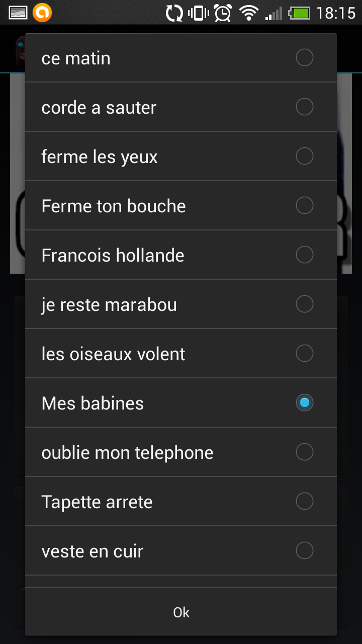Tap the Wi-Fi signal icon
The image size is (362, 644).
[248, 13]
